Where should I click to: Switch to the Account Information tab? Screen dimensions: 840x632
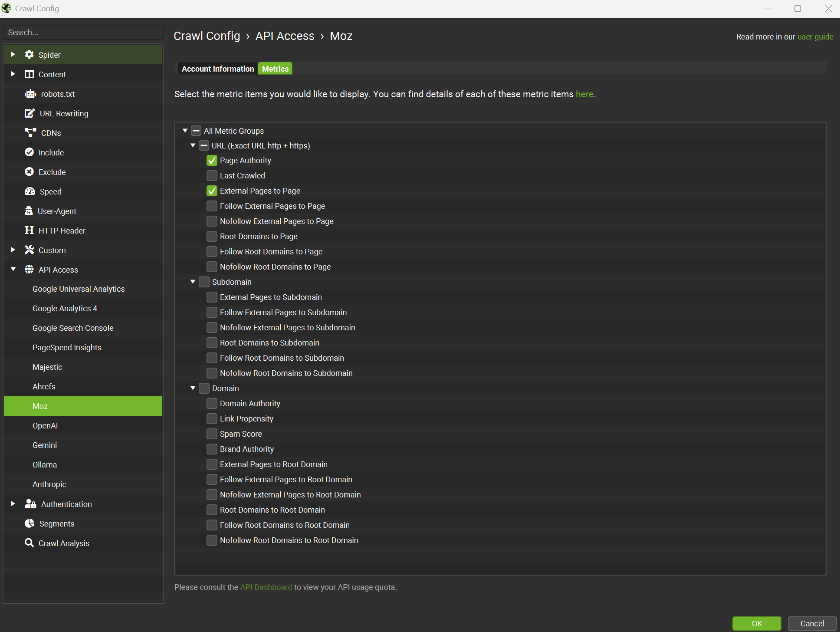[217, 69]
